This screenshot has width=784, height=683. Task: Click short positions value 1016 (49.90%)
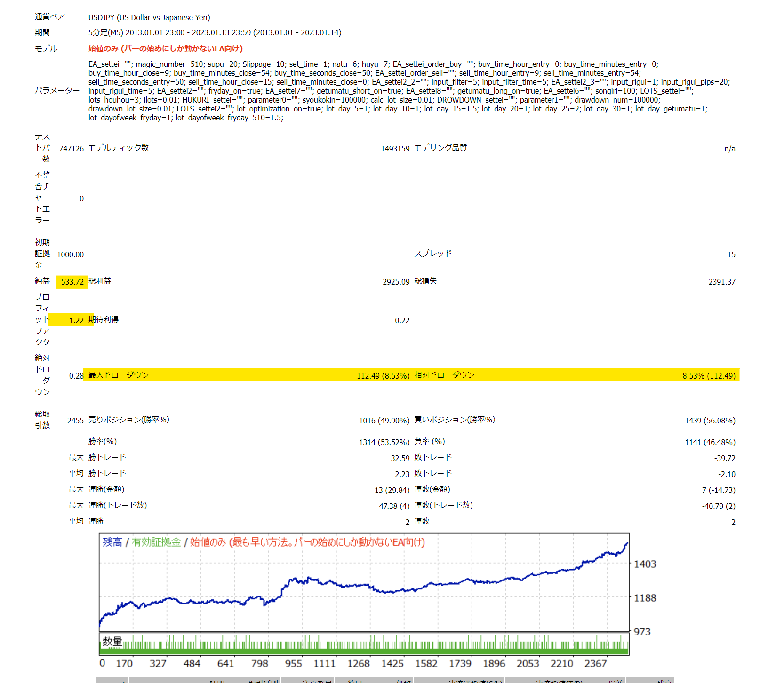384,421
